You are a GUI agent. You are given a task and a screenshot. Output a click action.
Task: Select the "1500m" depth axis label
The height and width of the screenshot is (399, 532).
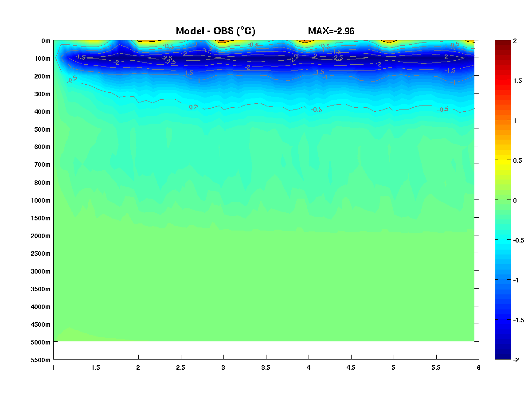coord(40,218)
